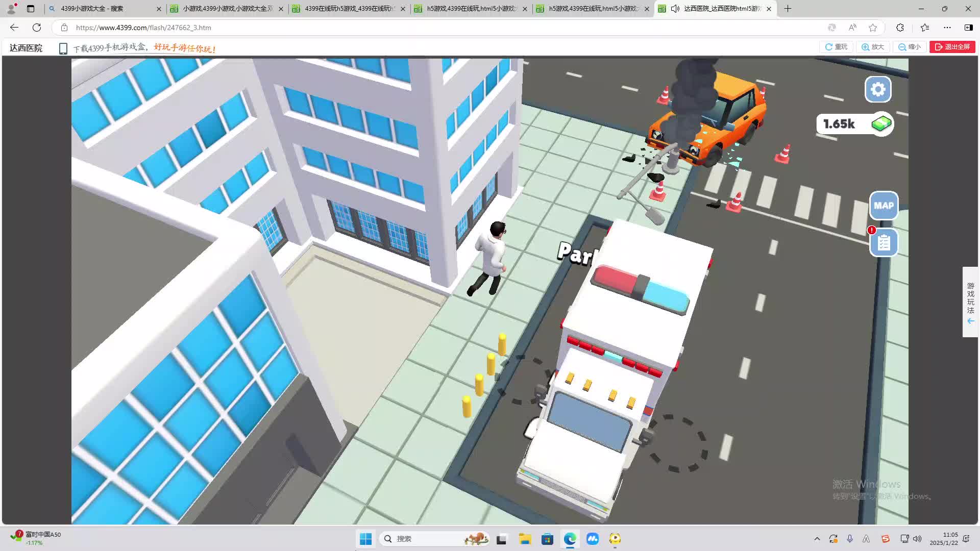This screenshot has height=551, width=980.
Task: Click the 重玩 replay button
Action: 836,47
